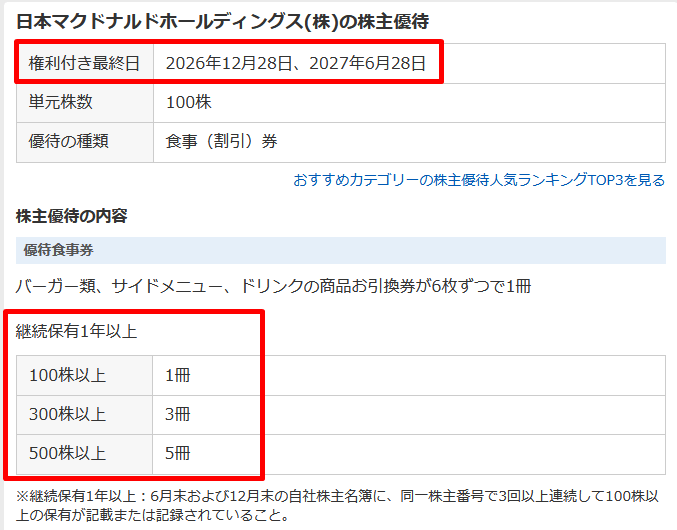Click the 3冊 value cell
Viewport: 677px width, 530px height.
409,415
